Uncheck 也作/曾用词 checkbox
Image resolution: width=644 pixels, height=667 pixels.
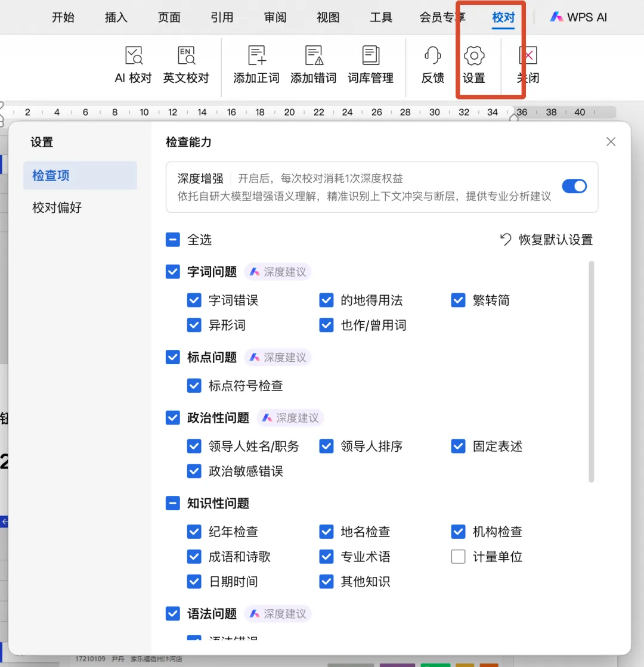[326, 325]
